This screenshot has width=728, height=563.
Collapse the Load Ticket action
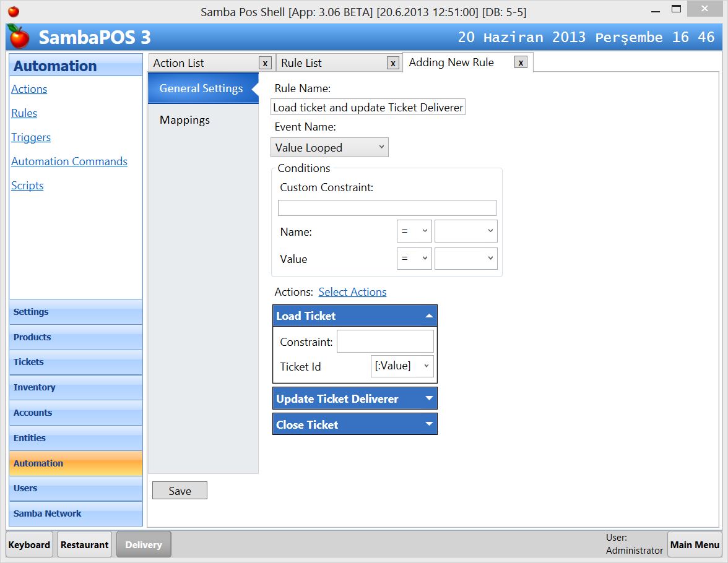[x=428, y=316]
